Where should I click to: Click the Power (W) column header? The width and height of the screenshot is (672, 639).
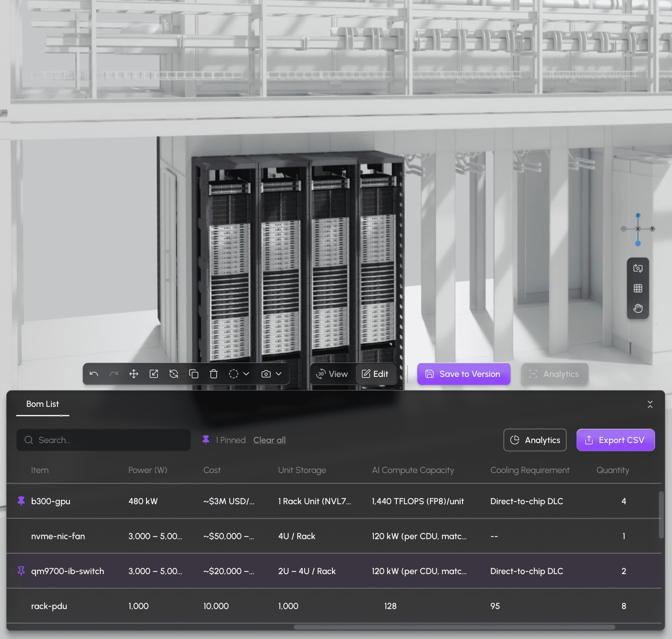[148, 470]
